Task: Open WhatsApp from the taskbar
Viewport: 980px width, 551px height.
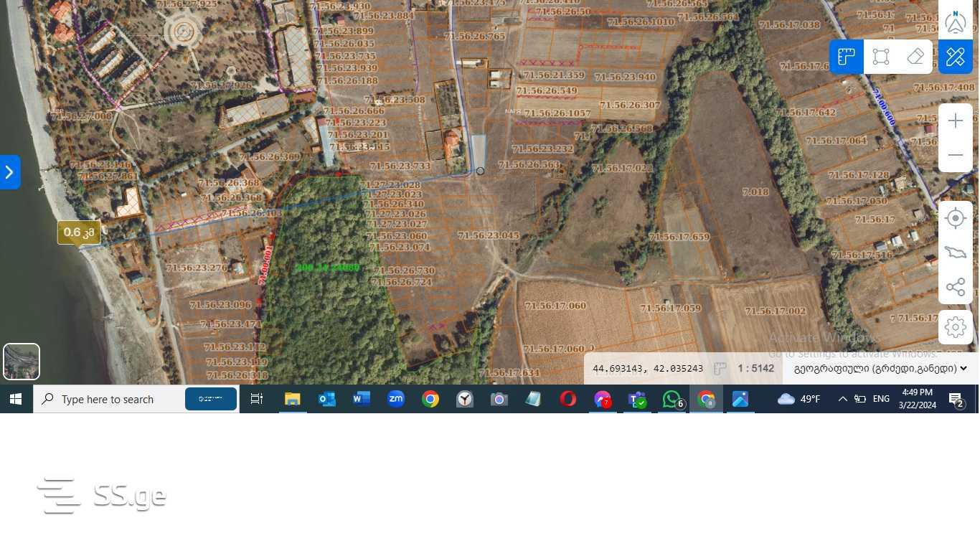Action: point(672,400)
